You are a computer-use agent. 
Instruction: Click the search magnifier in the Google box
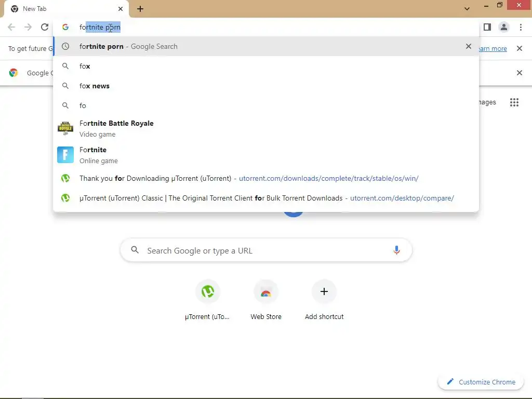[135, 250]
